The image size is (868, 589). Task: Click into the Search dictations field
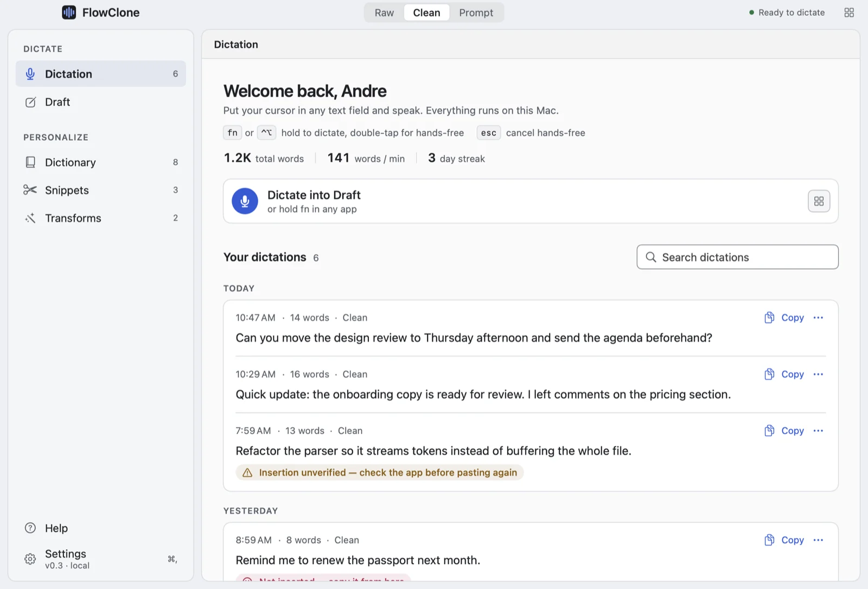coord(737,257)
